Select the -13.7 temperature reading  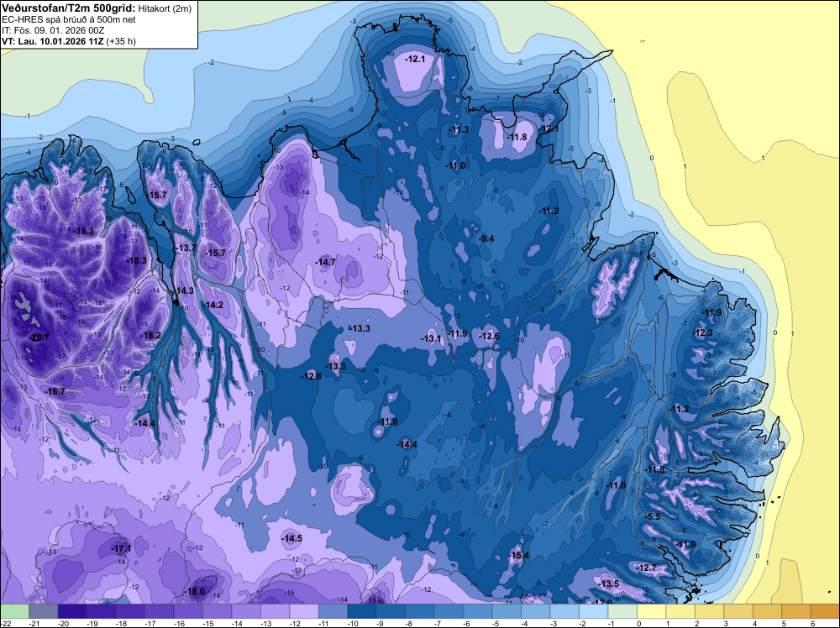pos(186,249)
